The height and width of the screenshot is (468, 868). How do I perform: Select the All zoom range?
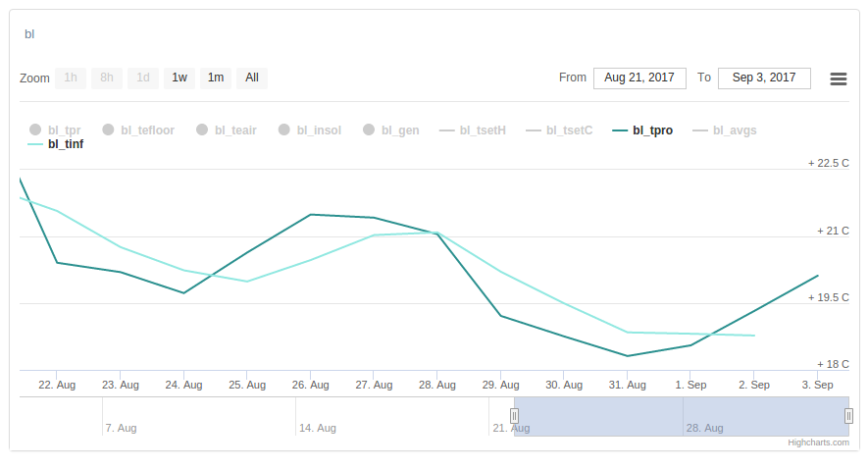point(252,78)
